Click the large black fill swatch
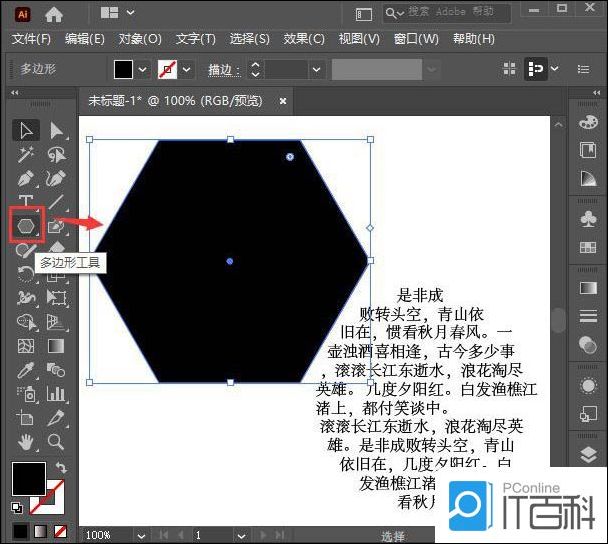 point(29,478)
